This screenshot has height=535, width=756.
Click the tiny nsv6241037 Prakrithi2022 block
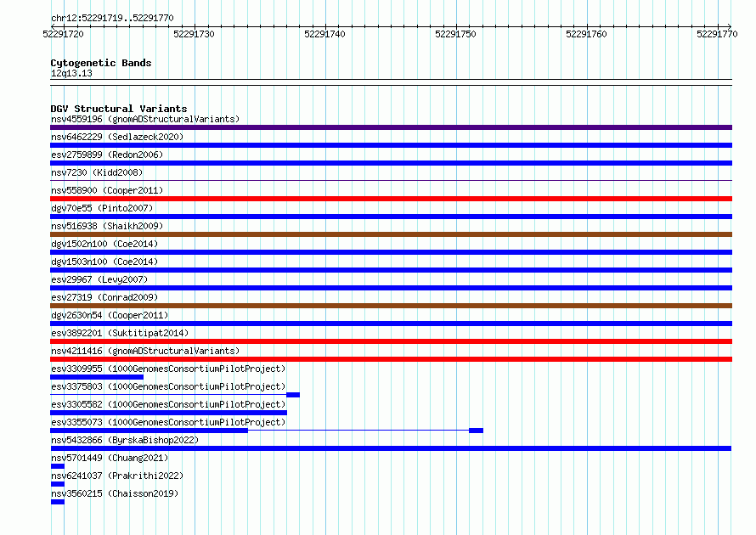click(x=58, y=484)
